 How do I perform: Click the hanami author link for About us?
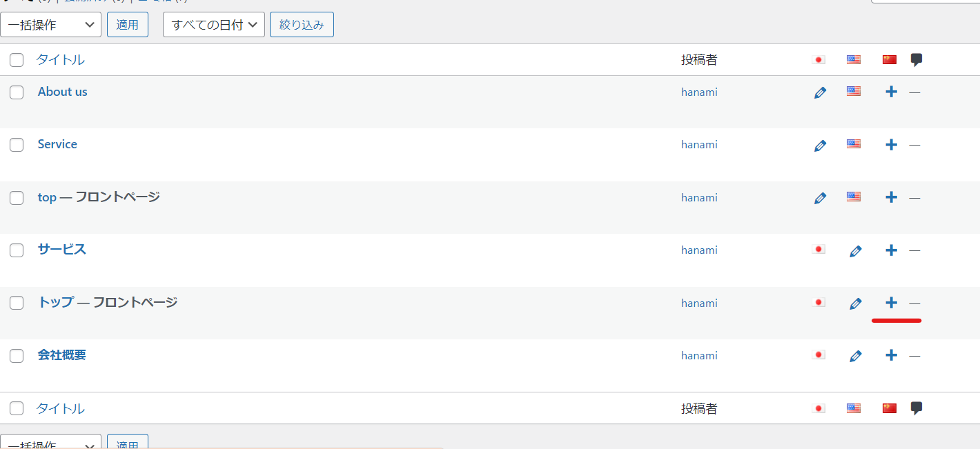tap(699, 92)
